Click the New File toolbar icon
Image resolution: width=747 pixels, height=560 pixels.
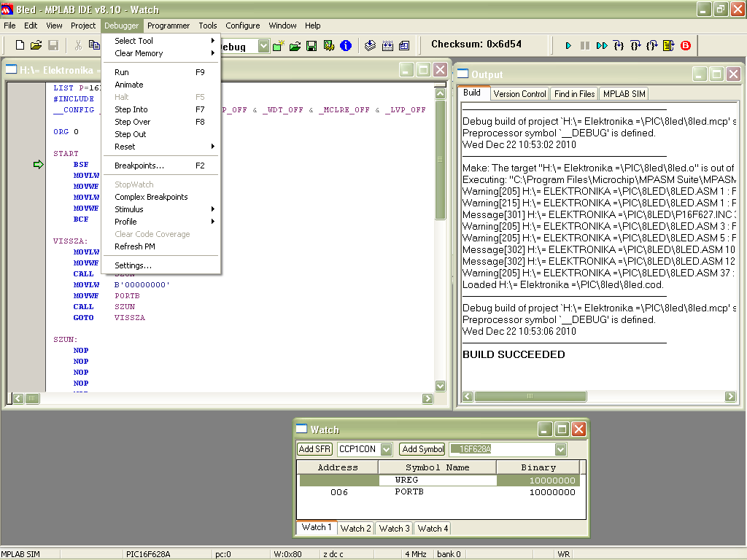pyautogui.click(x=20, y=46)
